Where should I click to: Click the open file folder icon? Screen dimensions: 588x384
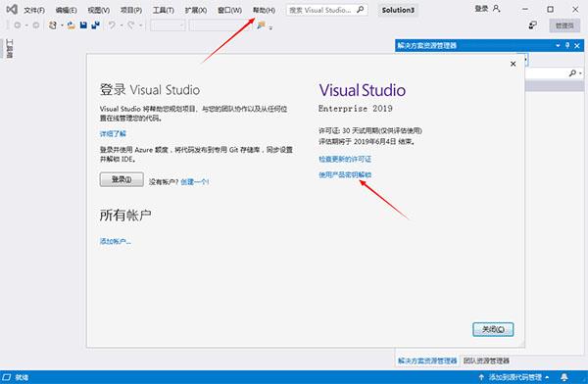point(72,25)
